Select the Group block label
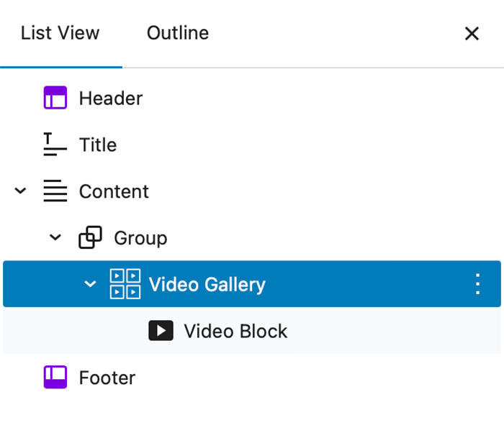This screenshot has width=504, height=428. click(140, 238)
